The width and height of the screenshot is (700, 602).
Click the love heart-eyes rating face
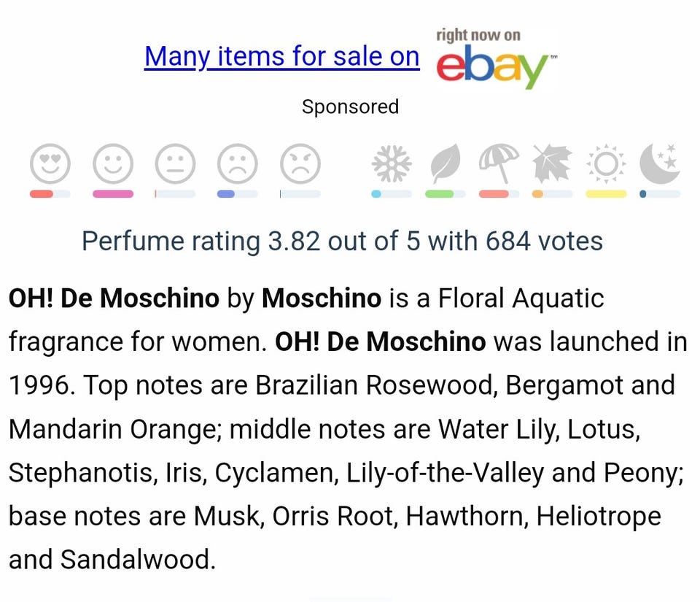50,164
